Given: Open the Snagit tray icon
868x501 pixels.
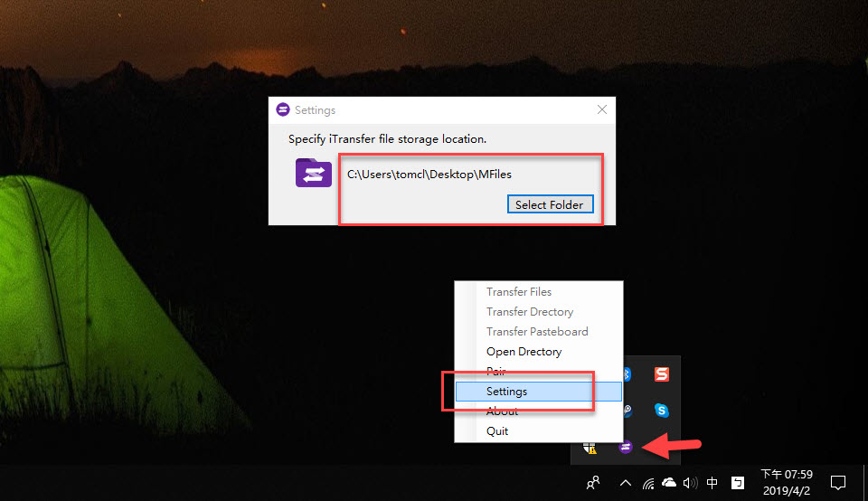Looking at the screenshot, I should tap(662, 374).
